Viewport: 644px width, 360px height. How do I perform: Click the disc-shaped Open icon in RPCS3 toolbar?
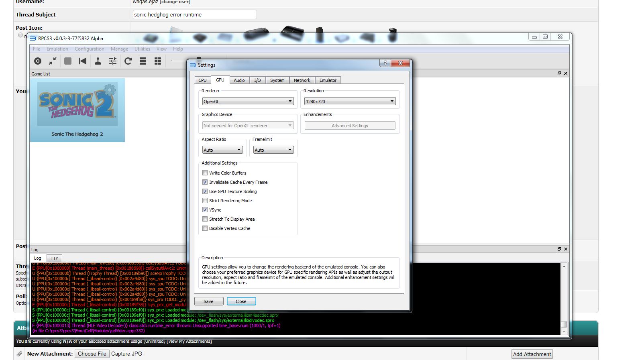(x=38, y=61)
